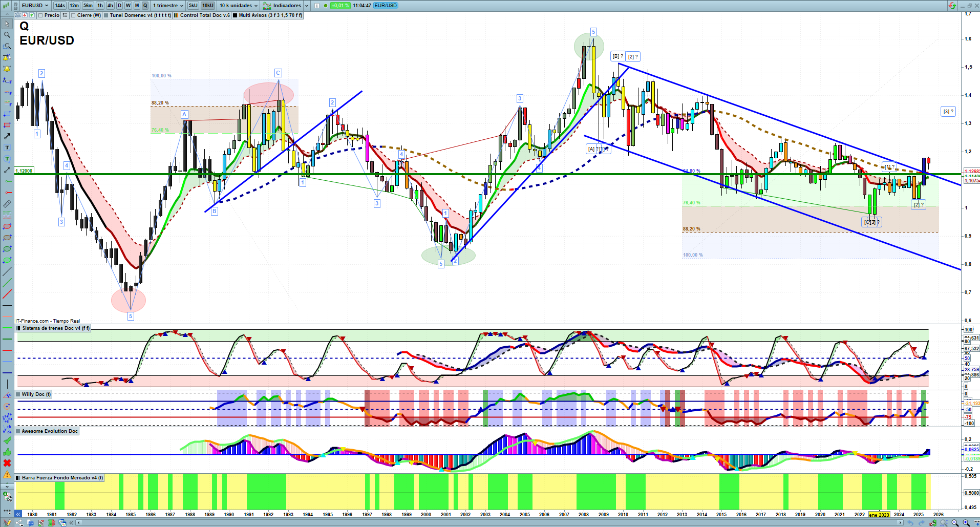The image size is (980, 527).
Task: Toggle the Cierre (W) checkbox
Action: pos(74,15)
